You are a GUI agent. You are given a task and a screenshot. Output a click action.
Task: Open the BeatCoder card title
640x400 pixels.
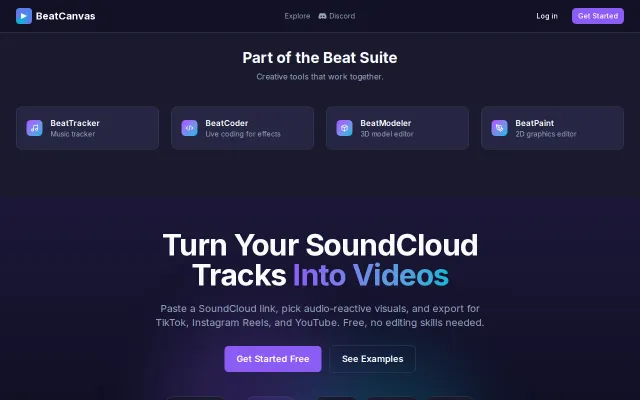(x=227, y=123)
